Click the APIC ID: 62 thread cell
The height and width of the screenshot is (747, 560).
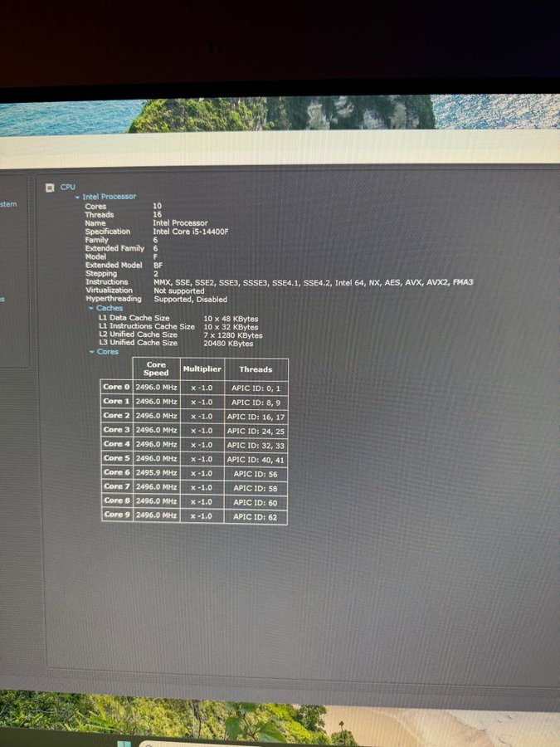(x=256, y=516)
